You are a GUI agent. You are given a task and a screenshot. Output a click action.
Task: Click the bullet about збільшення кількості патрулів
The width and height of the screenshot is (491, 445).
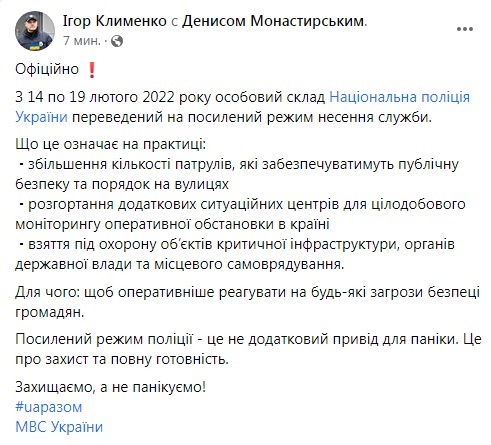click(x=237, y=174)
